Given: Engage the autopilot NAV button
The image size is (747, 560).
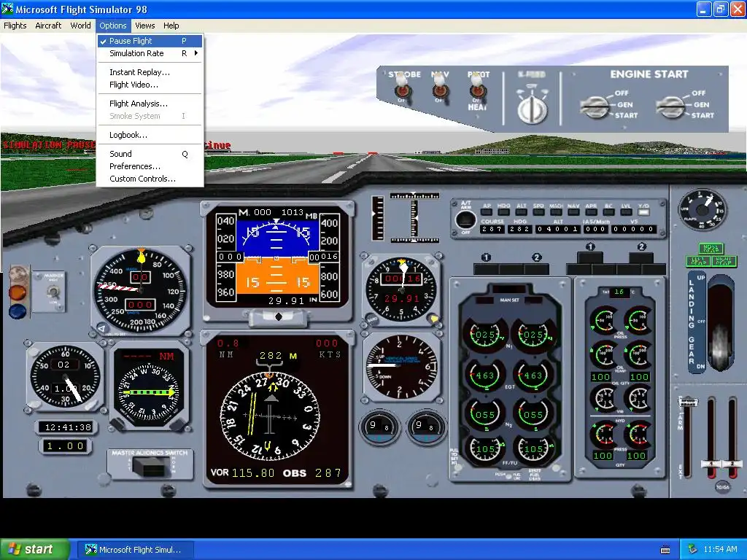Looking at the screenshot, I should click(573, 212).
